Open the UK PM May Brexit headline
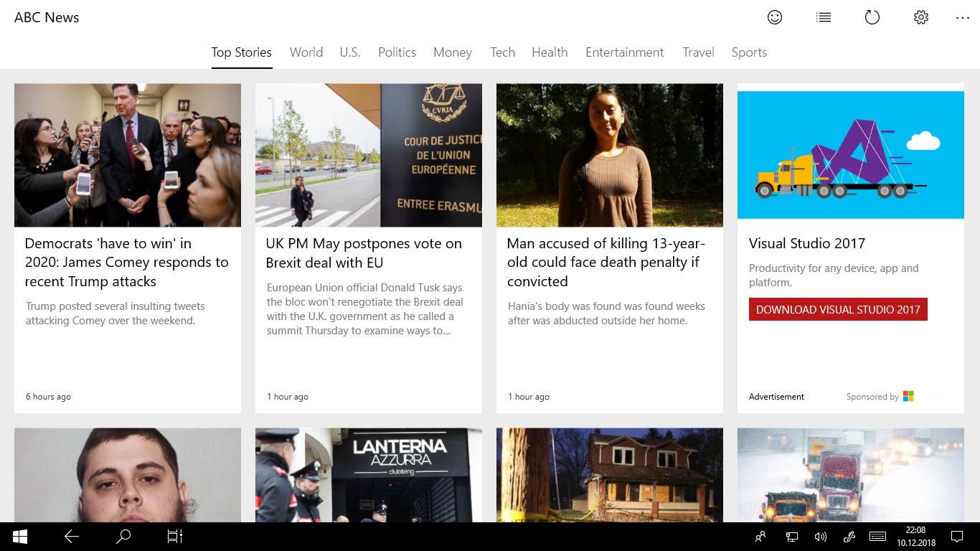The height and width of the screenshot is (551, 980). [364, 253]
